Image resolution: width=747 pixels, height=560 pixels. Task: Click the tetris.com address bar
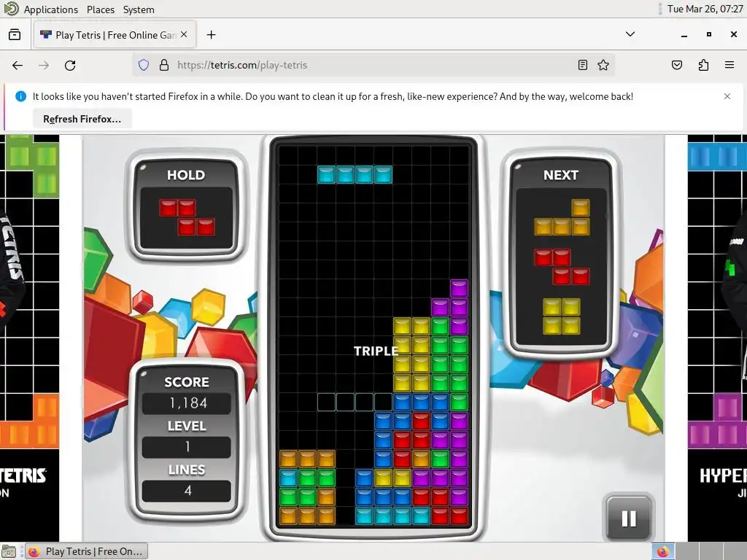374,65
